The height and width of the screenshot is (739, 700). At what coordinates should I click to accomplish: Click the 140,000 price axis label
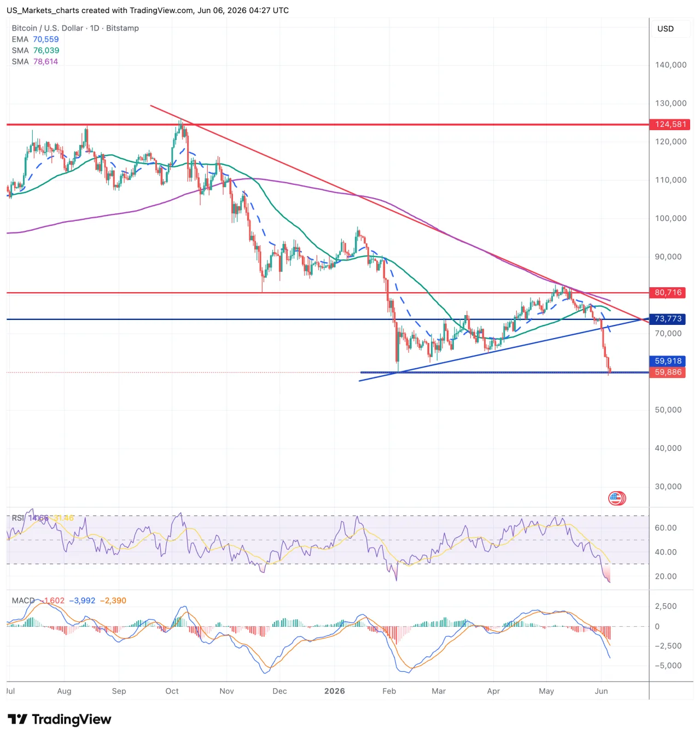click(671, 65)
